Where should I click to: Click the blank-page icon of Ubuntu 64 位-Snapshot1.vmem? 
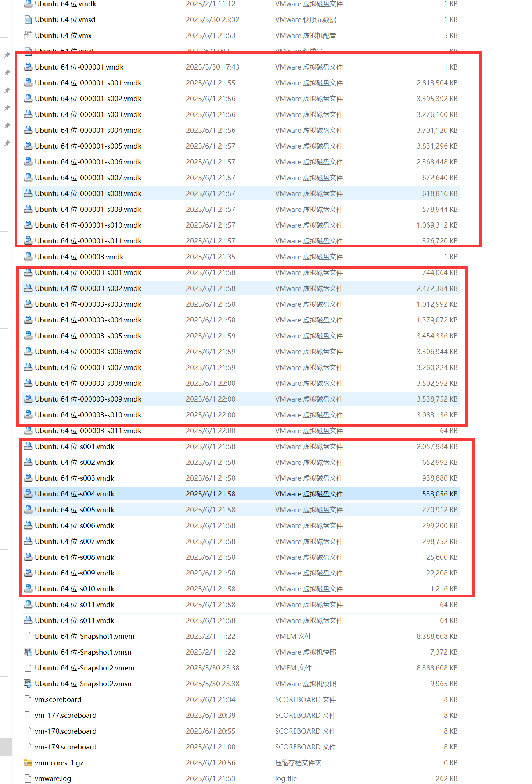[28, 636]
